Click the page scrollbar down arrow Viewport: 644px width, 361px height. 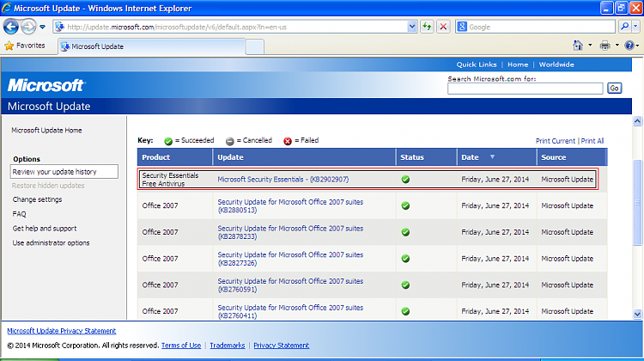[637, 314]
